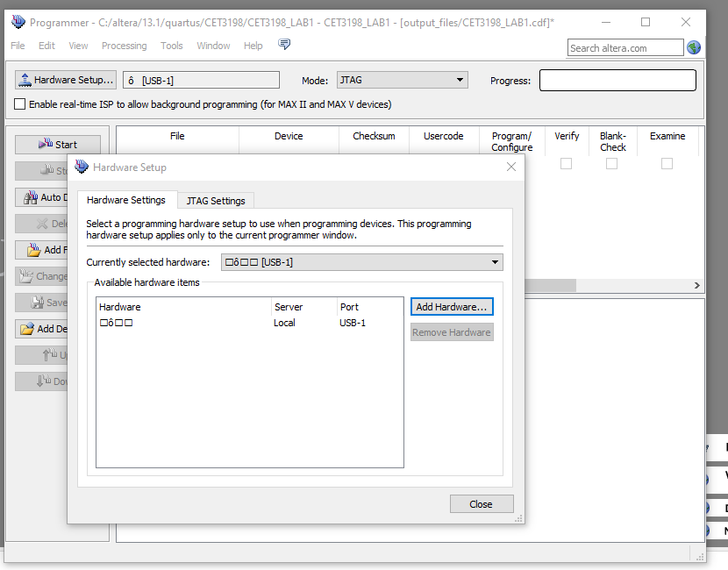
Task: Switch to the JTAG Settings tab
Action: pyautogui.click(x=216, y=201)
